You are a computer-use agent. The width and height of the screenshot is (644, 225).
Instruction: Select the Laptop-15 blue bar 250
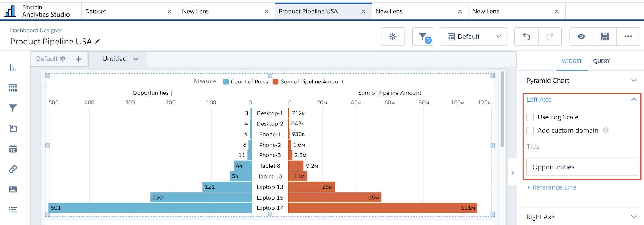[x=201, y=197]
